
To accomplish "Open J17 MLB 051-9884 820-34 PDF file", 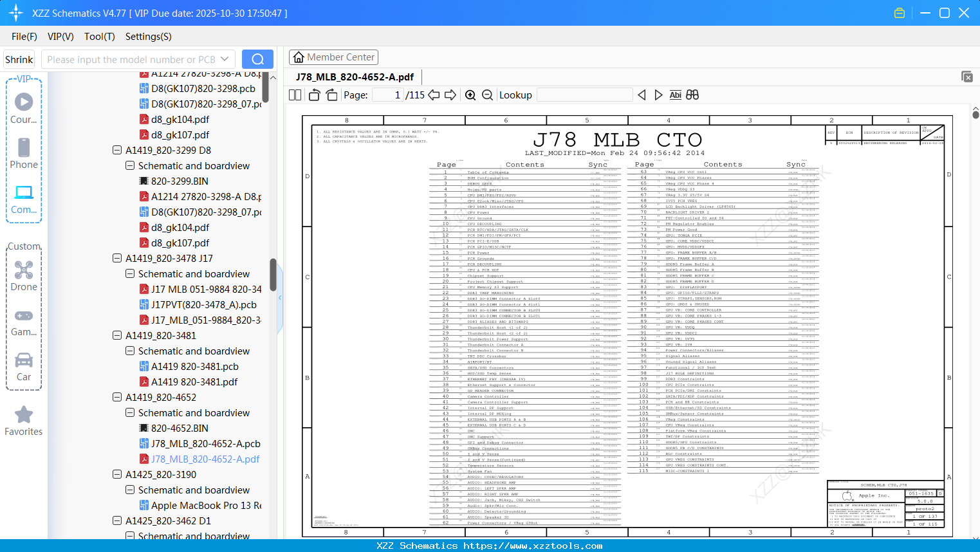I will pos(206,290).
